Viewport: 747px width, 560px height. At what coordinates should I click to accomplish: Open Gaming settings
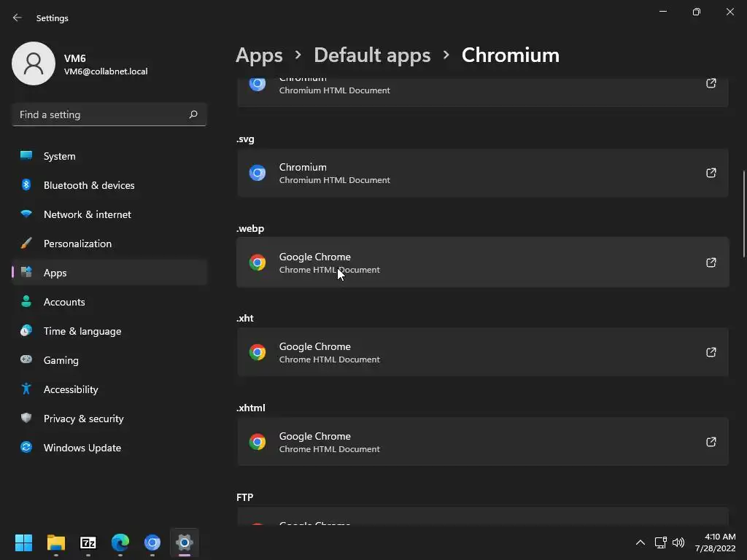coord(109,360)
